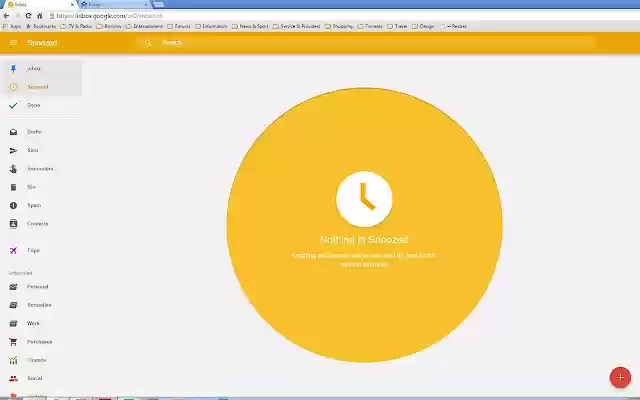Viewport: 640px width, 400px height.
Task: Compose new mail with red plus button
Action: point(620,378)
